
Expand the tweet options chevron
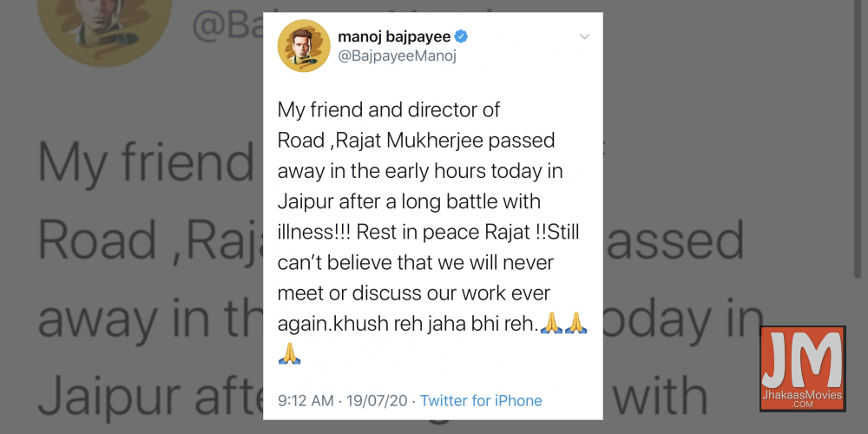[584, 37]
